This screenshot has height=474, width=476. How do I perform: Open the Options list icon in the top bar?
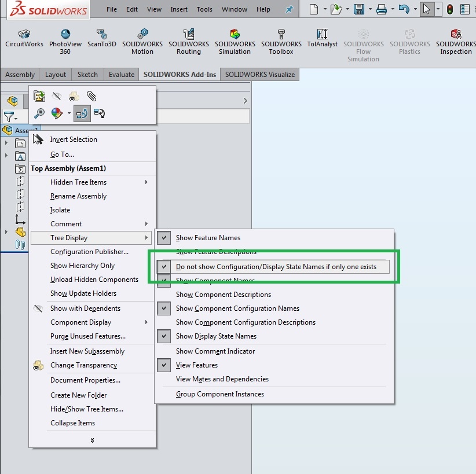coord(465,9)
